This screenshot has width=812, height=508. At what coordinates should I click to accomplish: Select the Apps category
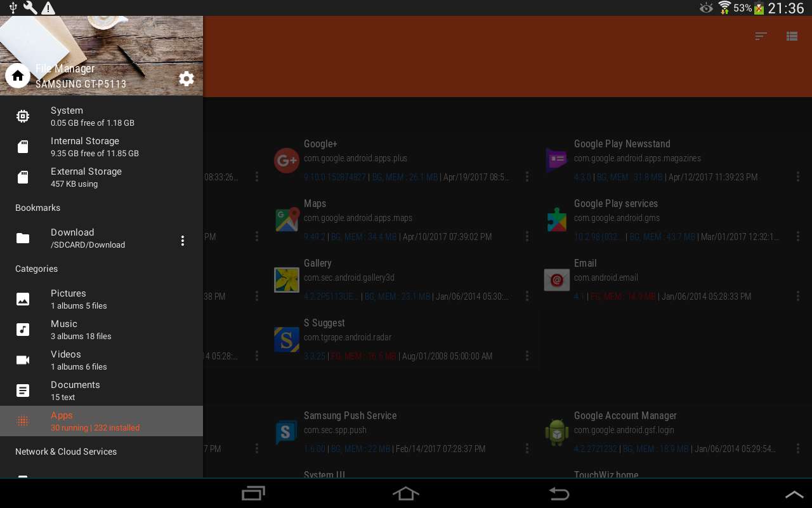coord(101,421)
